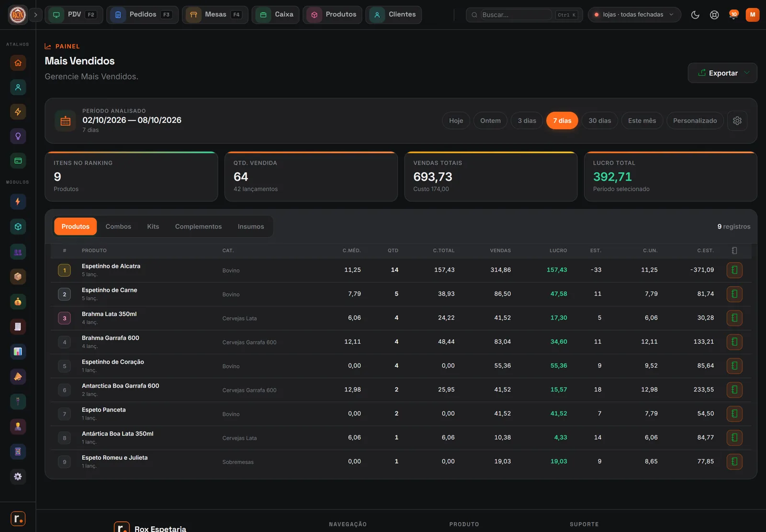Switch to the Combos tab
Screen dimensions: 766x532
pos(118,226)
